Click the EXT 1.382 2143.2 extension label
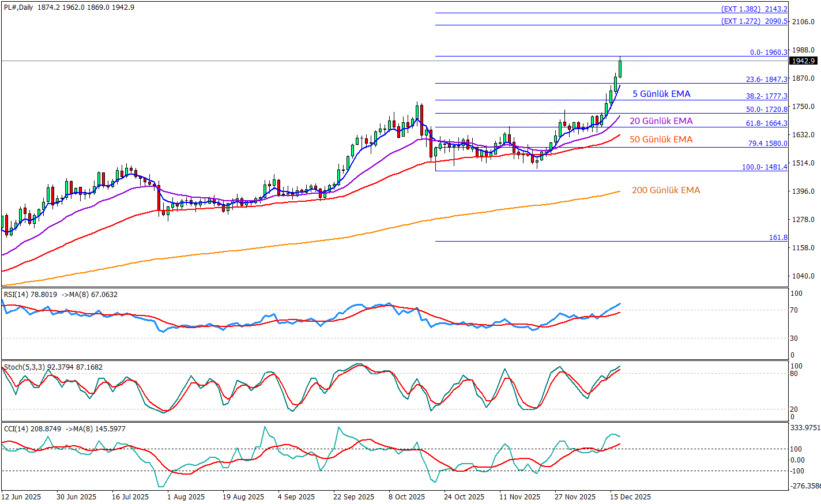The width and height of the screenshot is (821, 504). [754, 9]
